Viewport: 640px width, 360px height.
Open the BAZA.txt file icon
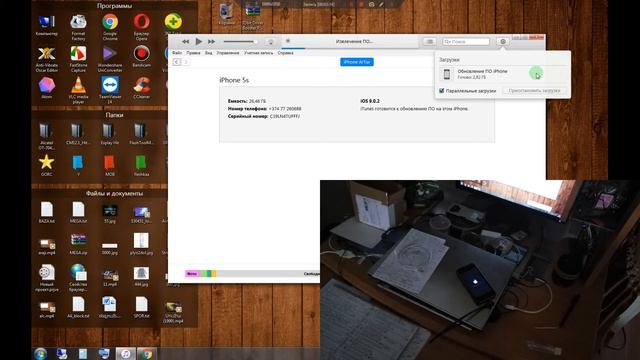coord(47,212)
